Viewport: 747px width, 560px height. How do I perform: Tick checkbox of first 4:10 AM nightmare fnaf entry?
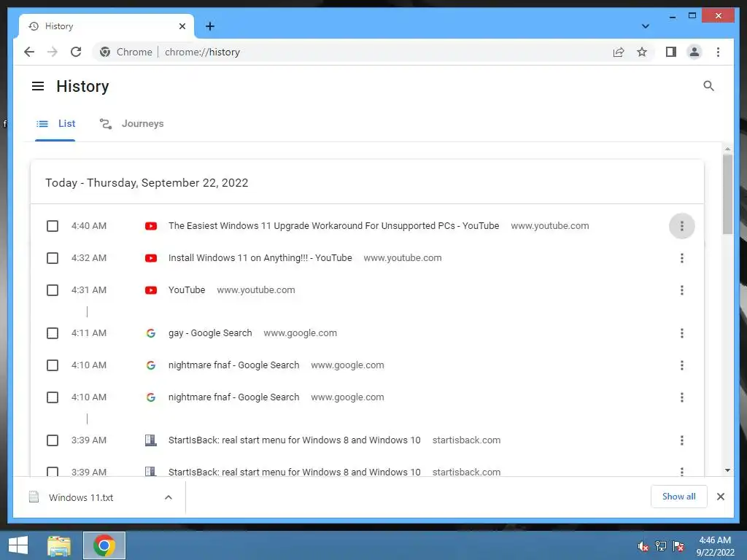pos(53,365)
